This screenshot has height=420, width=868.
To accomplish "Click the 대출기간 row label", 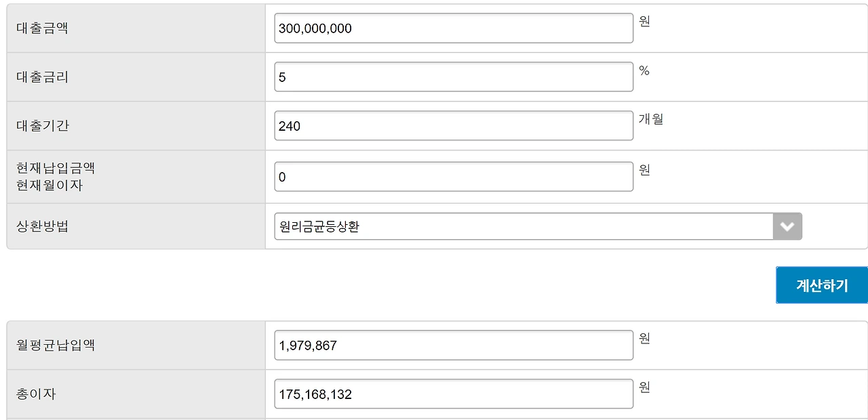I will coord(43,126).
